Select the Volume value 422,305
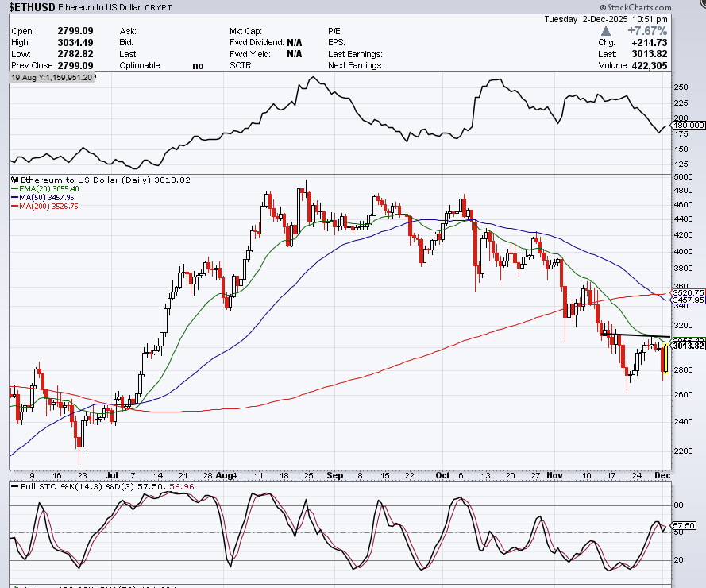The width and height of the screenshot is (706, 588). click(650, 65)
